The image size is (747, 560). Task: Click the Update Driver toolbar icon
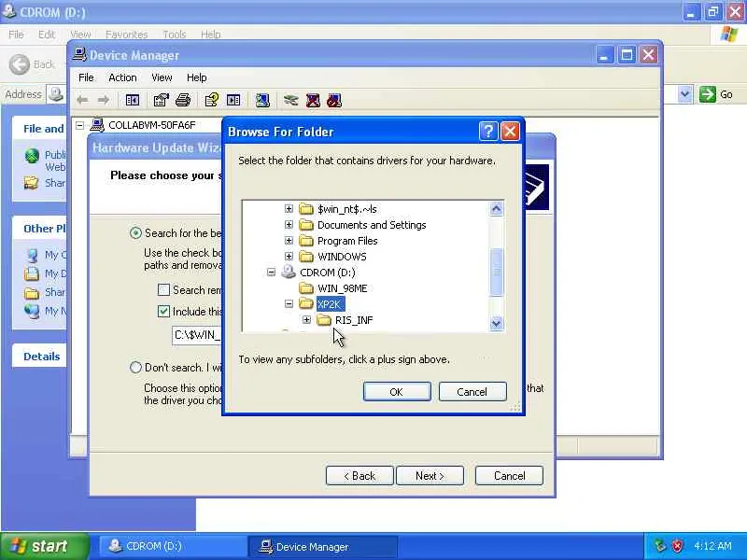click(x=291, y=100)
